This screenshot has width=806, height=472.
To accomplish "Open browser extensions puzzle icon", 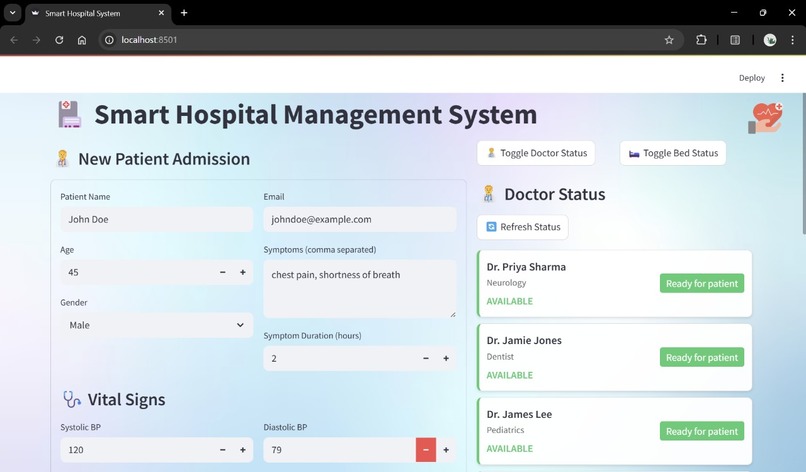I will tap(701, 40).
